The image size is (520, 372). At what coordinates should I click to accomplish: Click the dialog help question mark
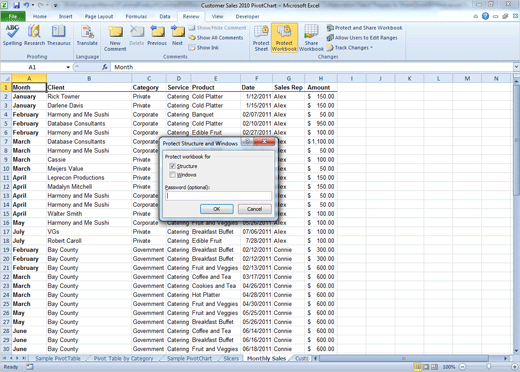pyautogui.click(x=247, y=142)
